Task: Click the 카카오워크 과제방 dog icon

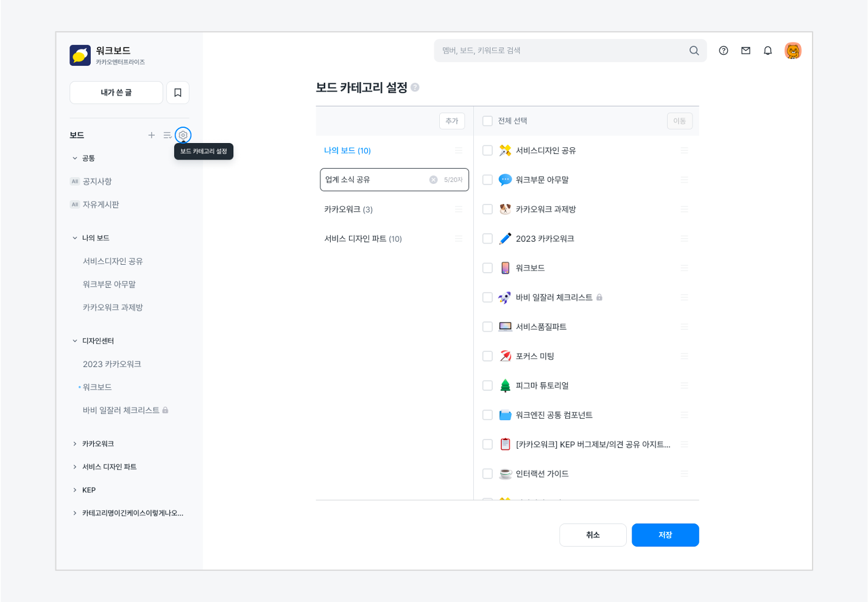Action: click(505, 209)
